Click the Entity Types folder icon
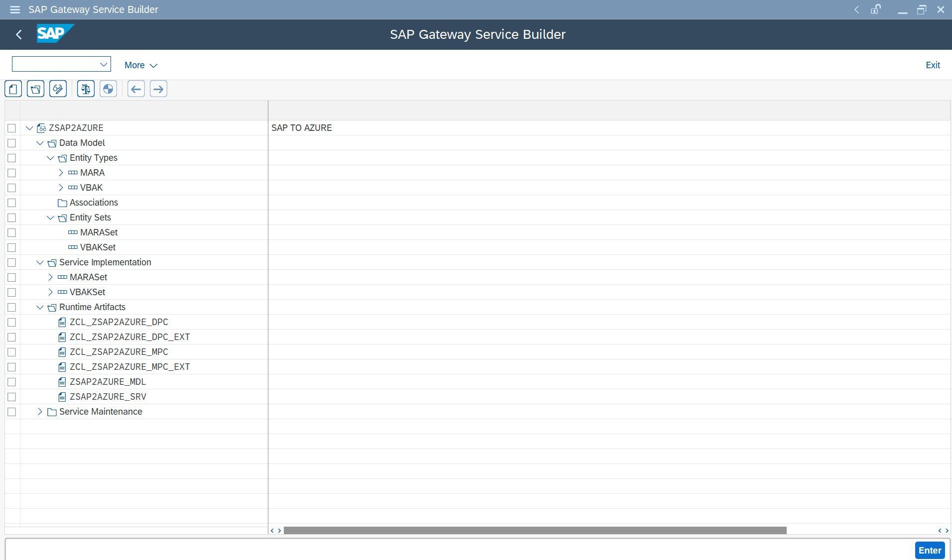Viewport: 952px width, 560px height. tap(62, 158)
